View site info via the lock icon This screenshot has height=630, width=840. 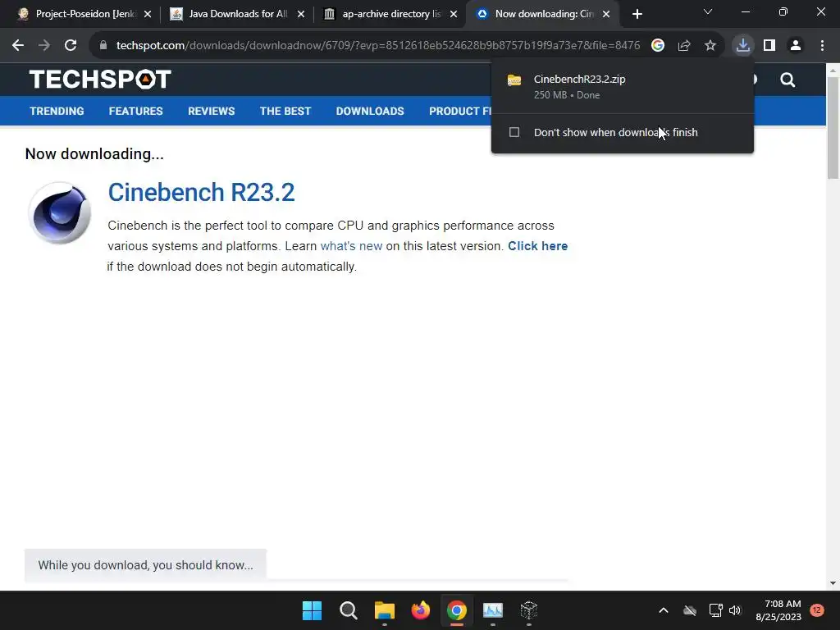[103, 46]
